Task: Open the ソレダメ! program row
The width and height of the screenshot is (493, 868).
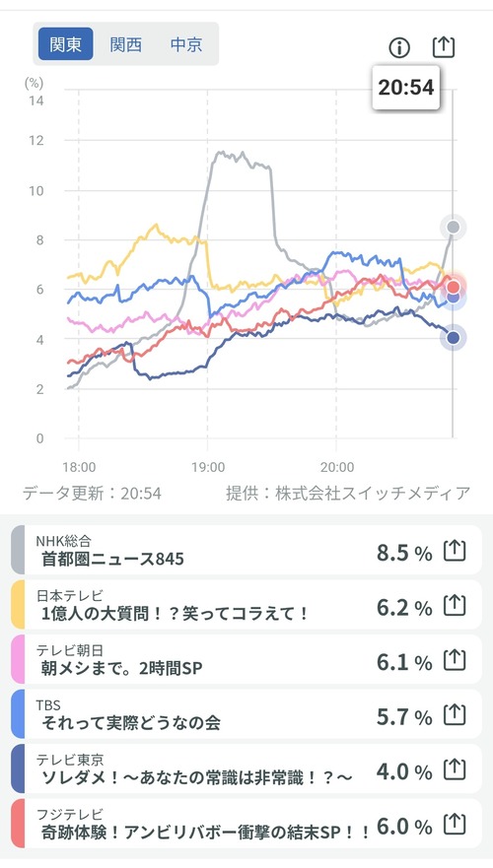Action: (x=246, y=768)
